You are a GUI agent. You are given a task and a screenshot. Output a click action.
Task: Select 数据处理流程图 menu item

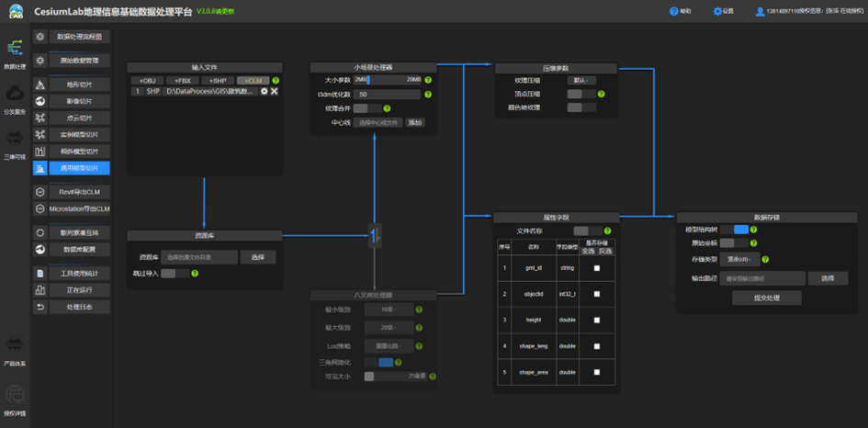pos(80,37)
